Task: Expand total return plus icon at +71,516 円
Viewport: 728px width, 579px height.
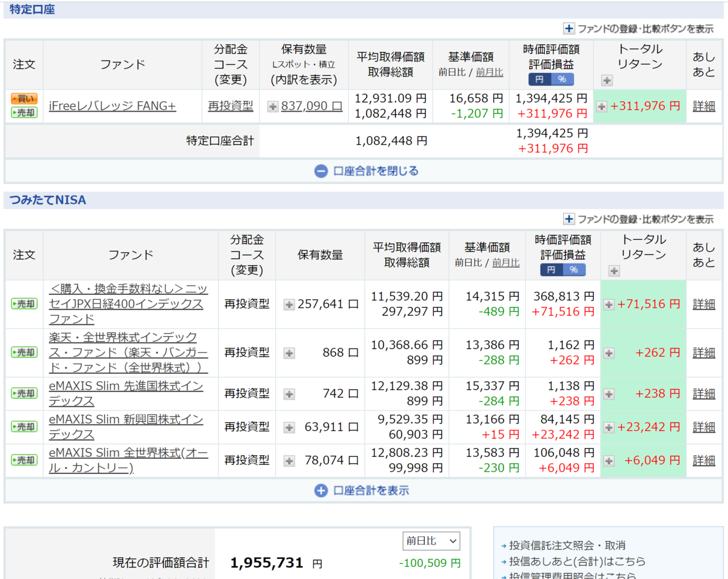Action: click(x=609, y=305)
